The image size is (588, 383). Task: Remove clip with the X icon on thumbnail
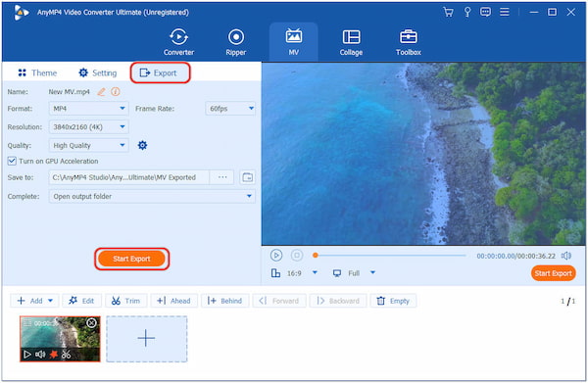(91, 323)
